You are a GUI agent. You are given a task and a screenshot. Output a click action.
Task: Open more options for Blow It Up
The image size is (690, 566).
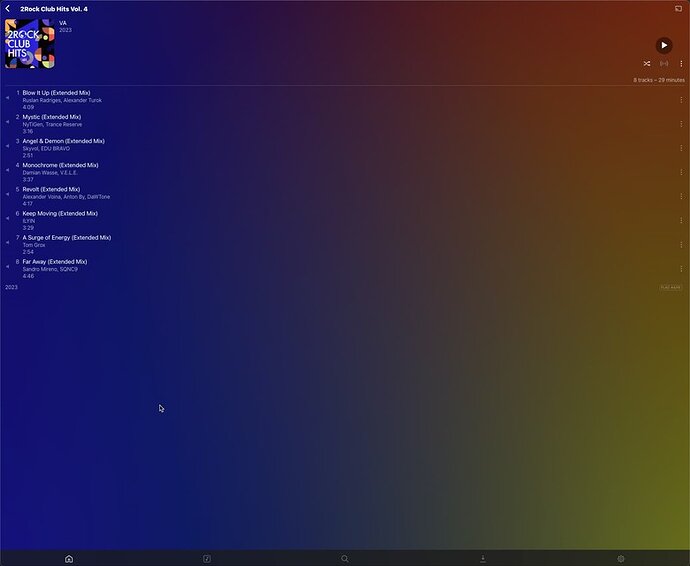[681, 100]
